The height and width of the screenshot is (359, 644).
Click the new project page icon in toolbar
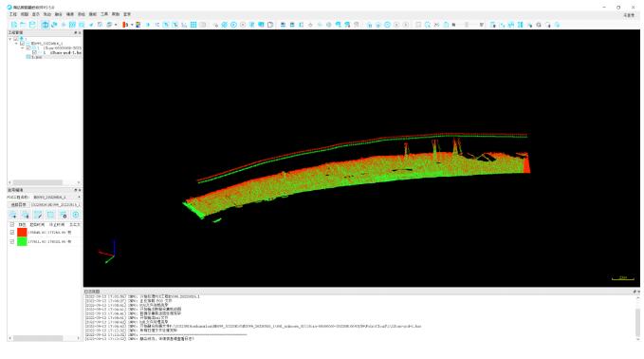coord(14,25)
